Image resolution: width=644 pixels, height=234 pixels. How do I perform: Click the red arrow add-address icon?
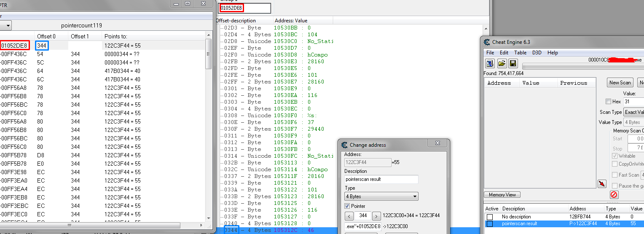pos(602,183)
